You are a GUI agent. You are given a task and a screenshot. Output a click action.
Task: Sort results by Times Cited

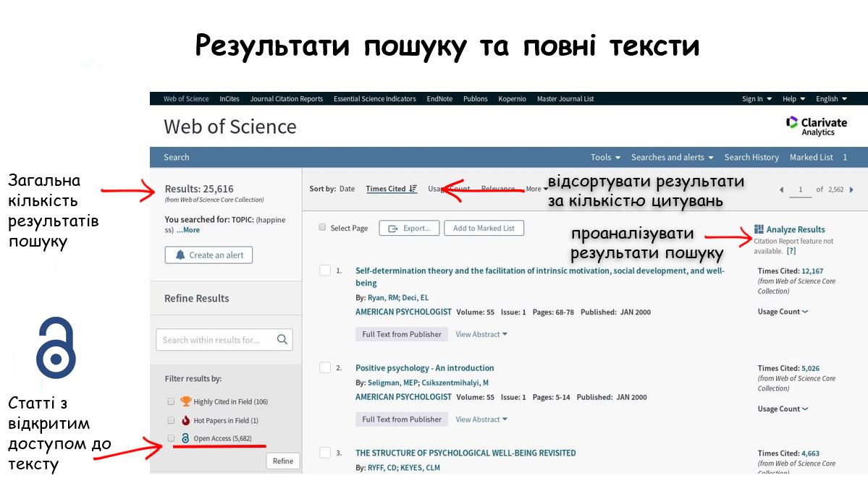point(386,189)
